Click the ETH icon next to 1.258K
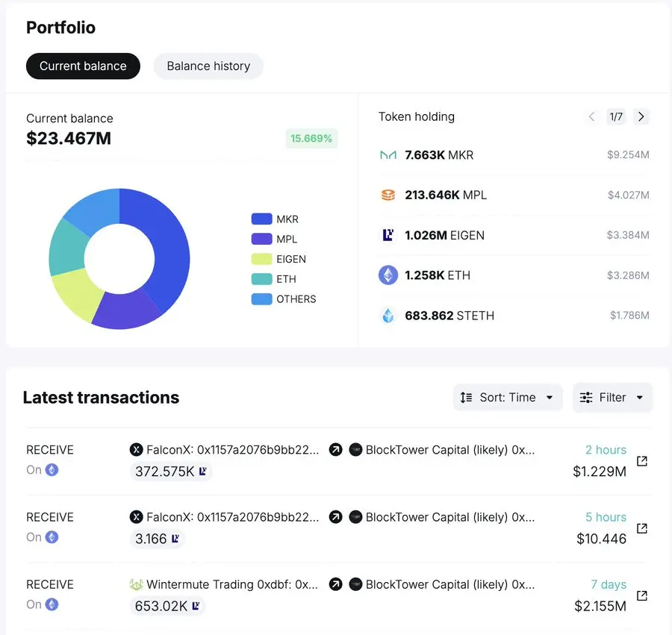Screen dimensions: 672x635 (388, 275)
